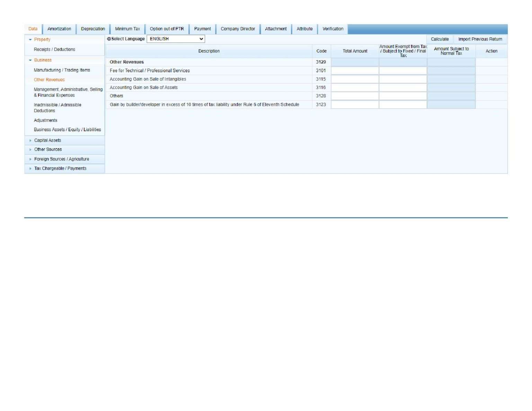Expand Foreign Sources / Agriculture section
Image resolution: width=532 pixels, height=411 pixels.
pos(30,159)
